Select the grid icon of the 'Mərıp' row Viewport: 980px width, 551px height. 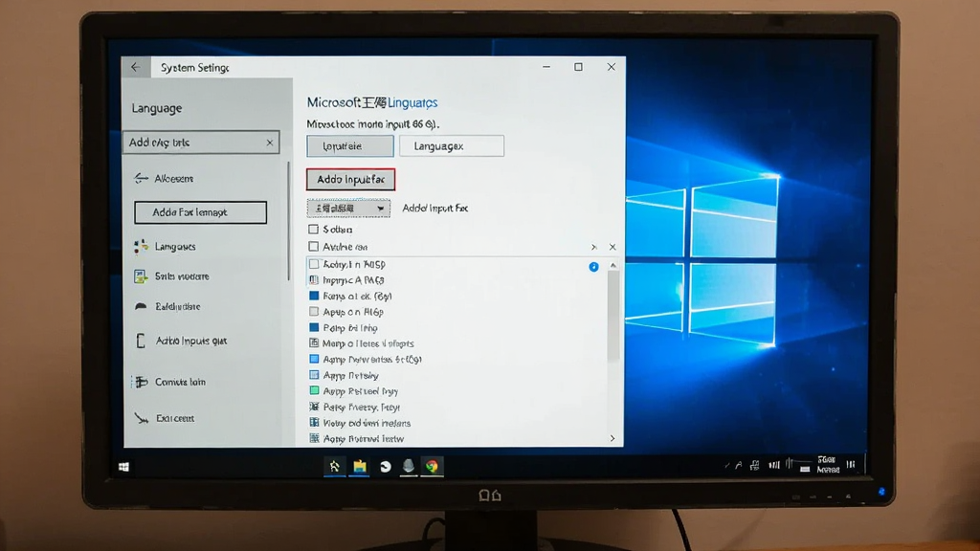(x=314, y=343)
